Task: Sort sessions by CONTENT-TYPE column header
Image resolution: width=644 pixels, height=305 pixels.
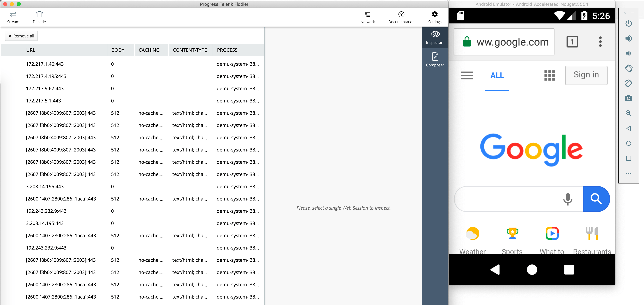Action: [x=191, y=50]
